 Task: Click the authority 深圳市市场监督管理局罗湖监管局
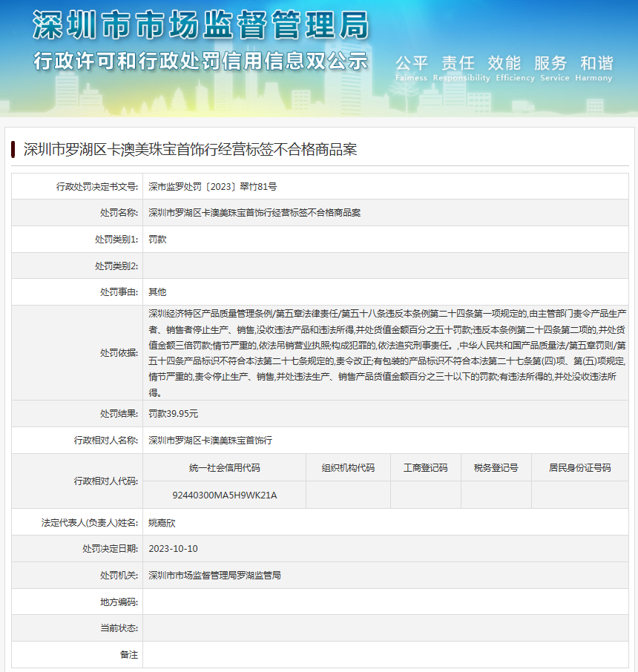pyautogui.click(x=214, y=576)
